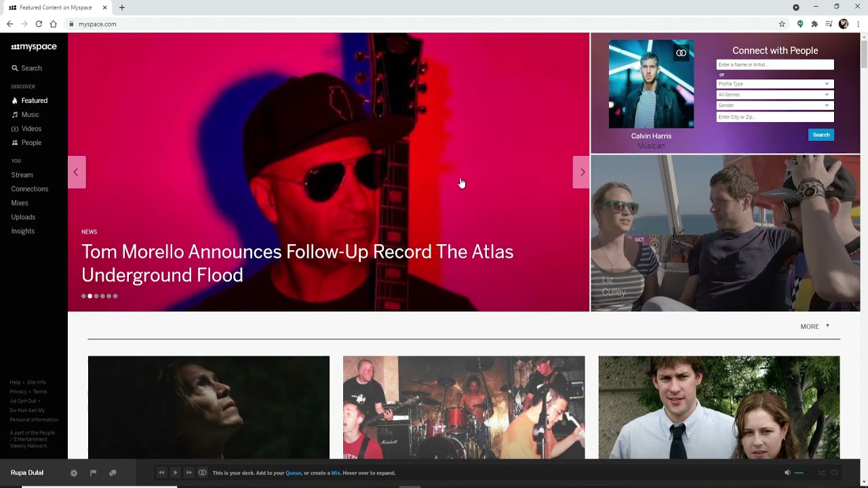This screenshot has width=868, height=488.
Task: Open article with man looking up
Action: (209, 407)
